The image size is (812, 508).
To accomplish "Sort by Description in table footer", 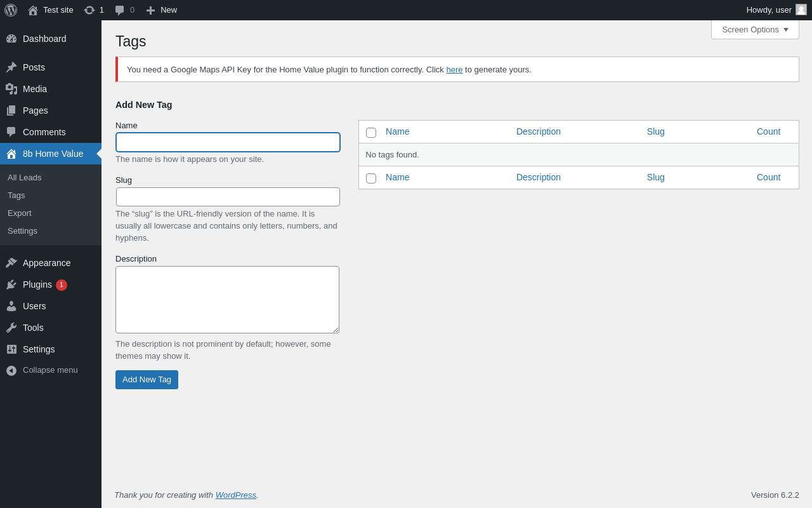I will click(x=539, y=177).
